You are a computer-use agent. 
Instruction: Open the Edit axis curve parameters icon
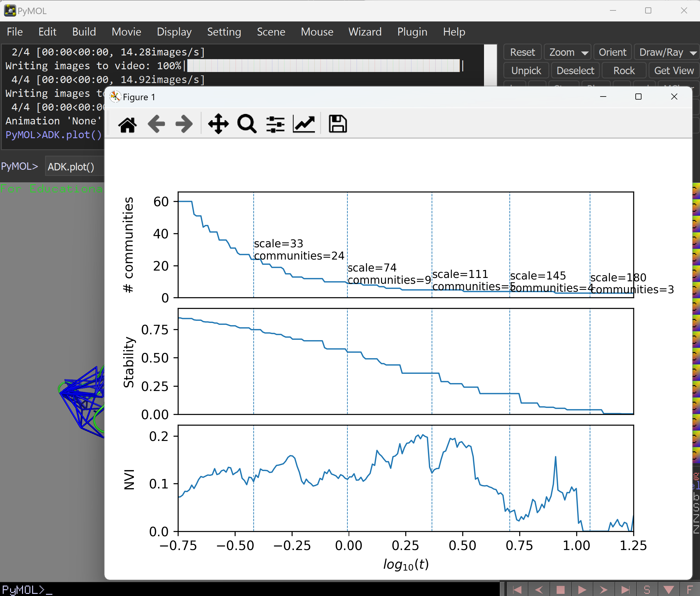tap(304, 124)
